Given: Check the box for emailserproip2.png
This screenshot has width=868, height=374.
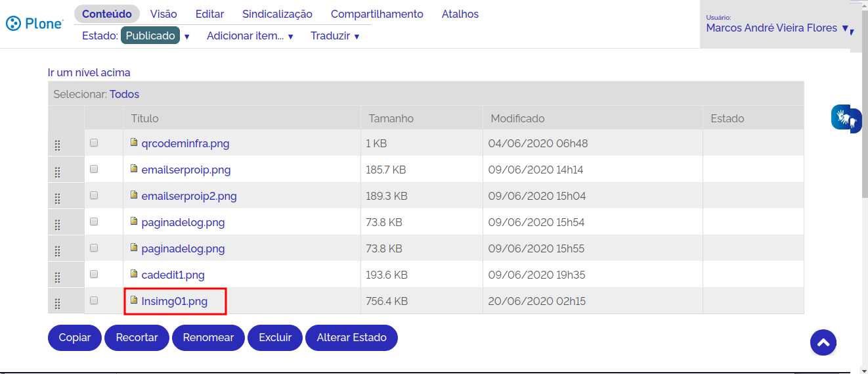Looking at the screenshot, I should (x=94, y=195).
